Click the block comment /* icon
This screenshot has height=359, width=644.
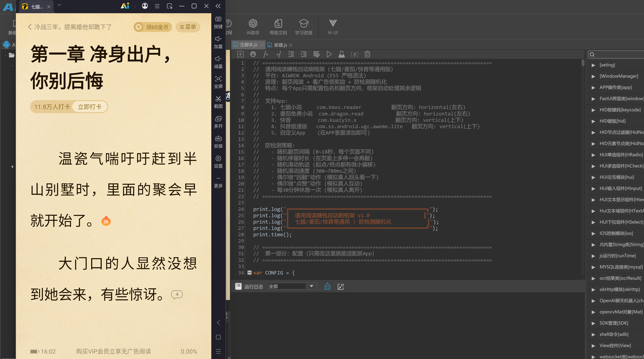[x=266, y=54]
